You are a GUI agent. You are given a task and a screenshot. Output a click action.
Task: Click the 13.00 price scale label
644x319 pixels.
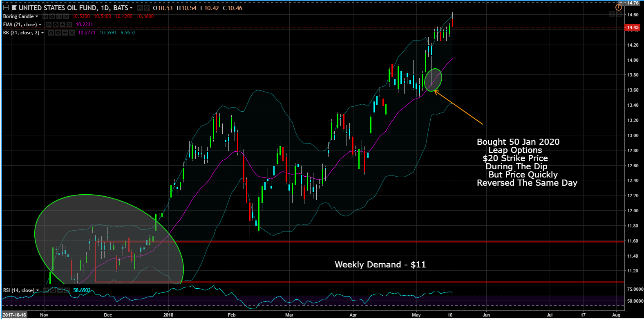[633, 135]
